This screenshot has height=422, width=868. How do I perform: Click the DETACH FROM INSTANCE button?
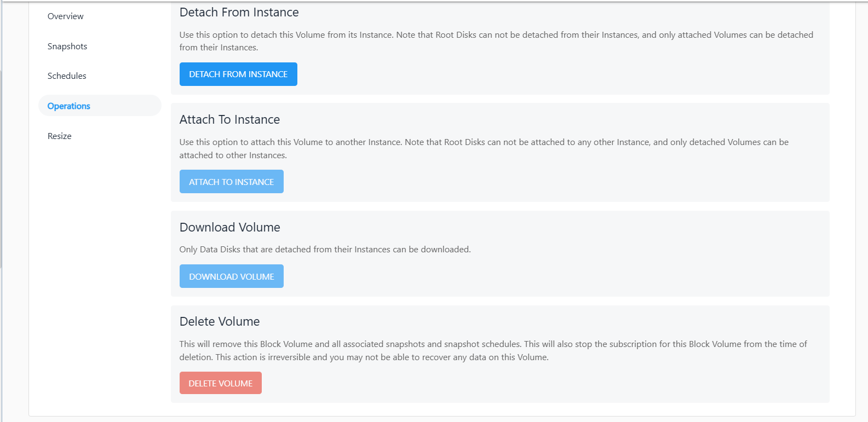point(238,74)
